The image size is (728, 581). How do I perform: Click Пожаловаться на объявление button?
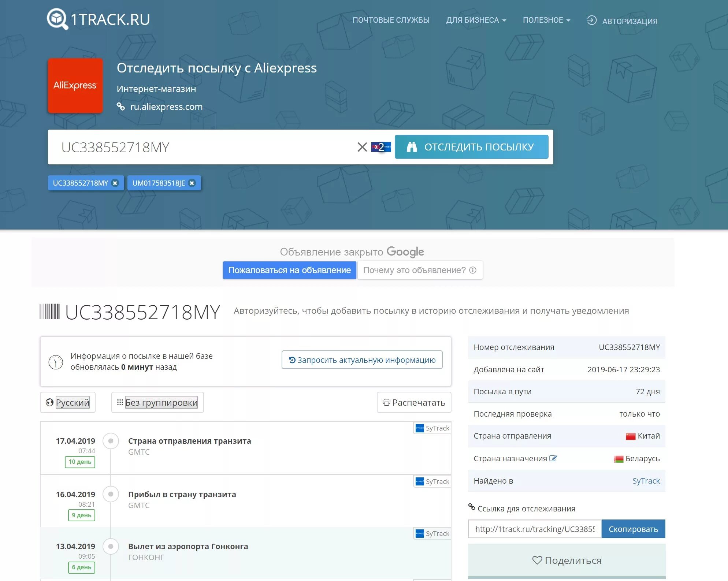pyautogui.click(x=289, y=270)
